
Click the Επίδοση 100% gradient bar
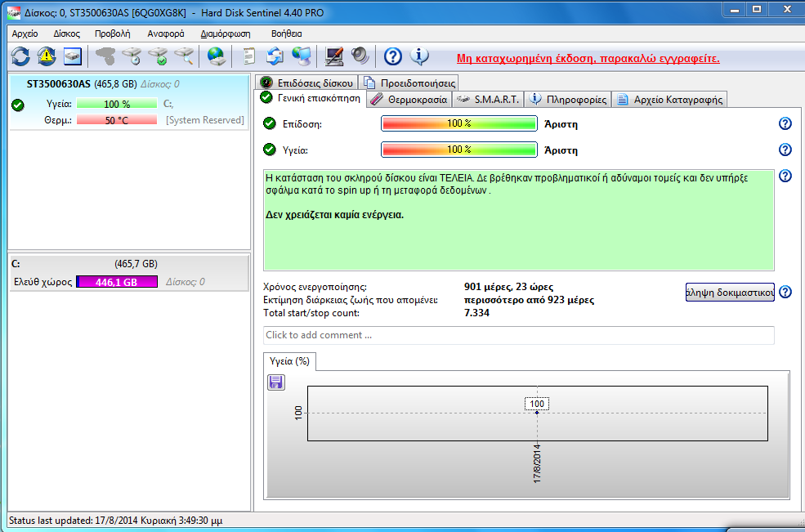click(x=459, y=123)
